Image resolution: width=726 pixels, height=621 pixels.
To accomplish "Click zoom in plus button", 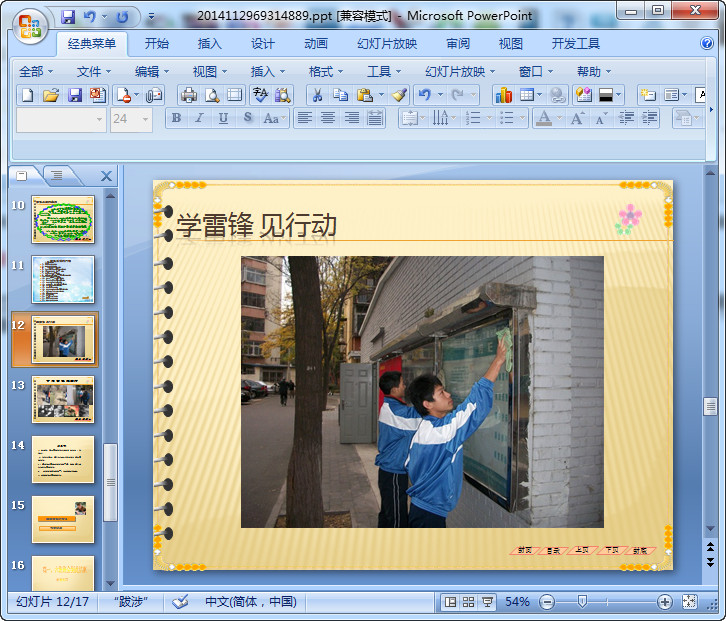I will 665,602.
